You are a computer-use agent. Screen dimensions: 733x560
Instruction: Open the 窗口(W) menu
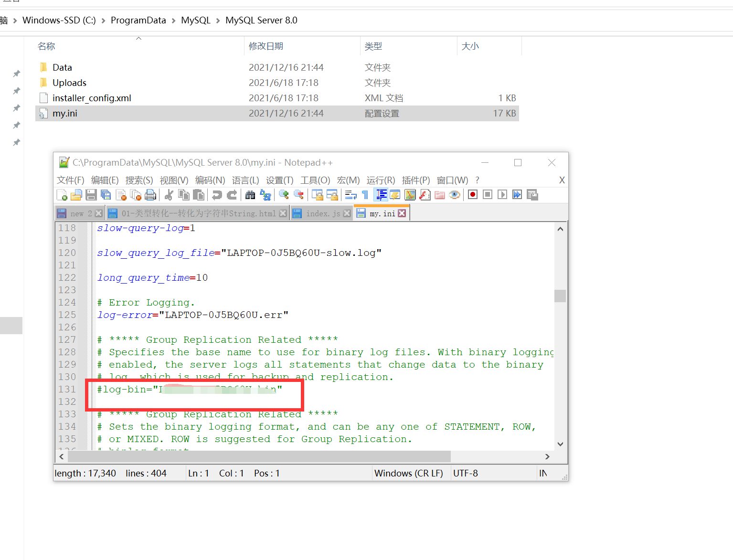pos(453,180)
